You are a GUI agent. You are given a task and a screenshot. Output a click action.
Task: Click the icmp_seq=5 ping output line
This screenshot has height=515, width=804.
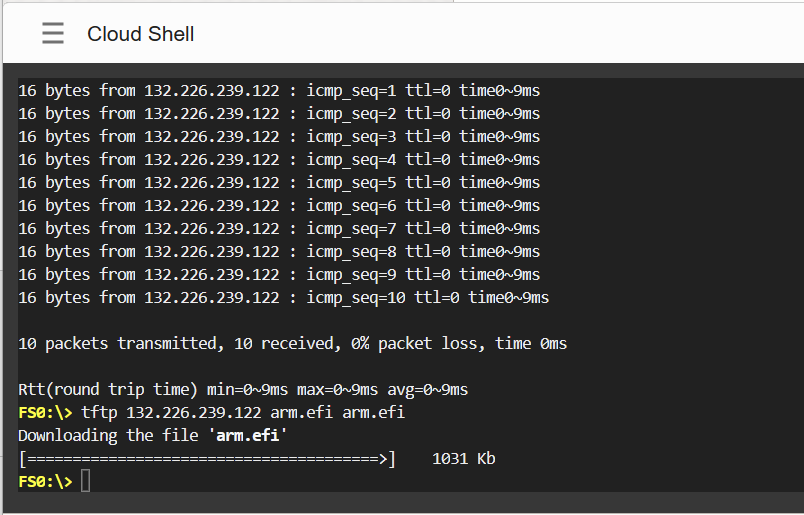pyautogui.click(x=279, y=182)
